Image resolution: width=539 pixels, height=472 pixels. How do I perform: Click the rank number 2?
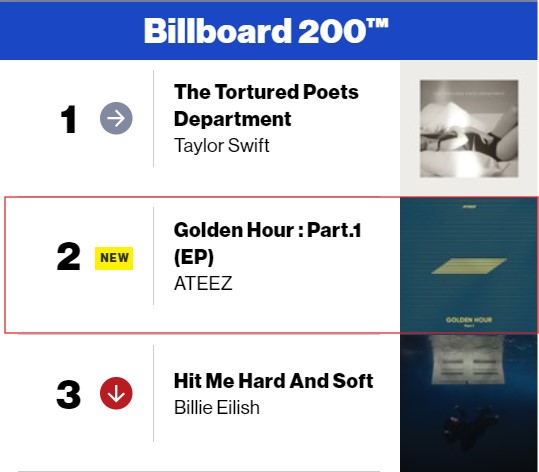pyautogui.click(x=68, y=256)
